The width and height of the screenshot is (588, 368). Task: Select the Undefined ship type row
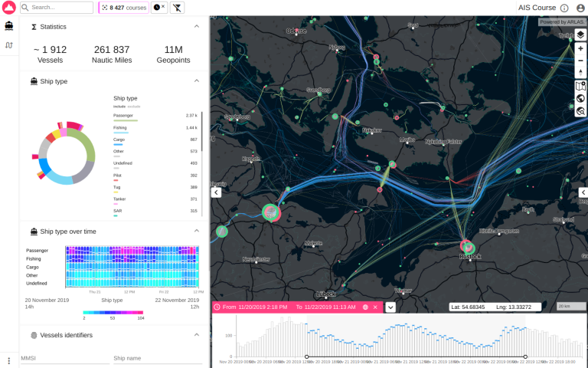155,165
